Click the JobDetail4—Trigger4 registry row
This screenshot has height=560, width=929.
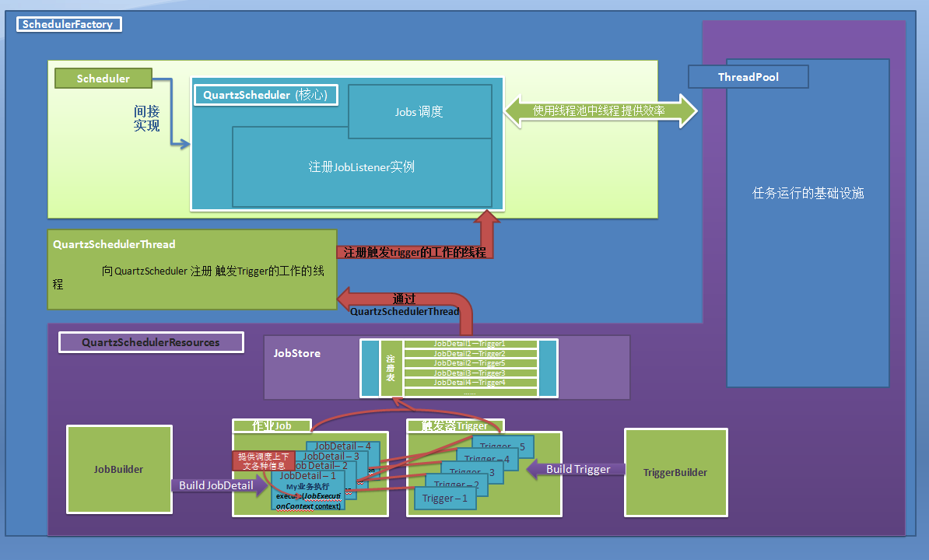(x=470, y=383)
